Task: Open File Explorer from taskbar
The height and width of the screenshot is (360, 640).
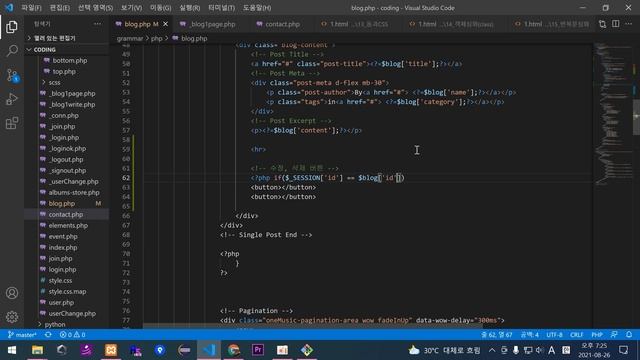Action: tap(37, 350)
